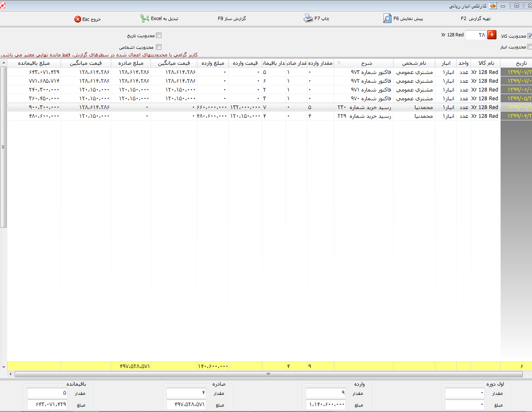
Task: Select the row فاکتور شماره ۹۷۰
Action: pos(269,99)
